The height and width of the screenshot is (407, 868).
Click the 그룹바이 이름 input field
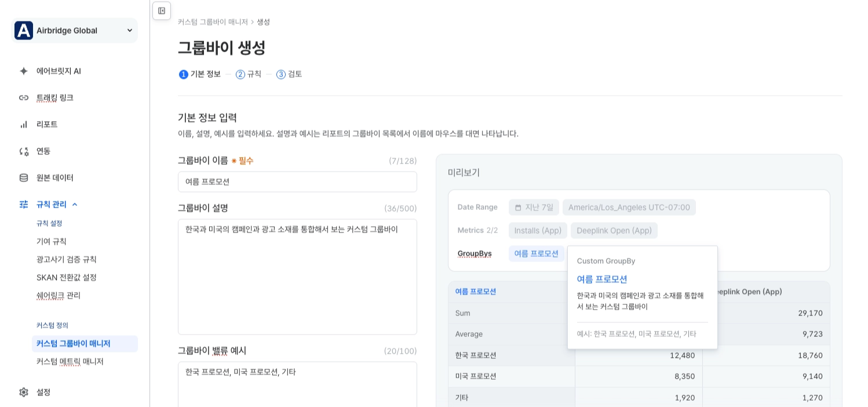297,181
